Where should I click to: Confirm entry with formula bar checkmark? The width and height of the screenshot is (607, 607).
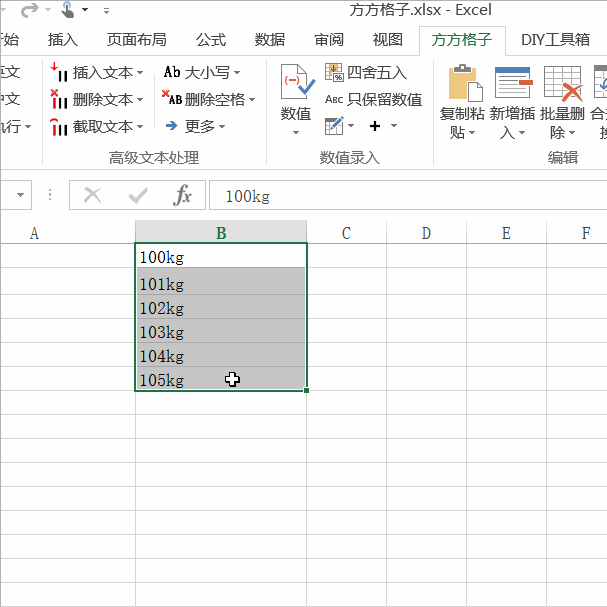(138, 196)
